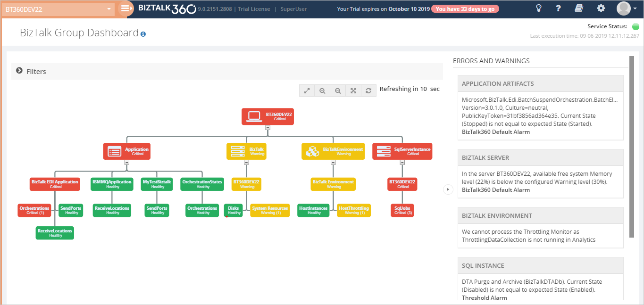Select the SqlServerInstance Critical node
Screen dimensions: 644x305
[x=402, y=151]
